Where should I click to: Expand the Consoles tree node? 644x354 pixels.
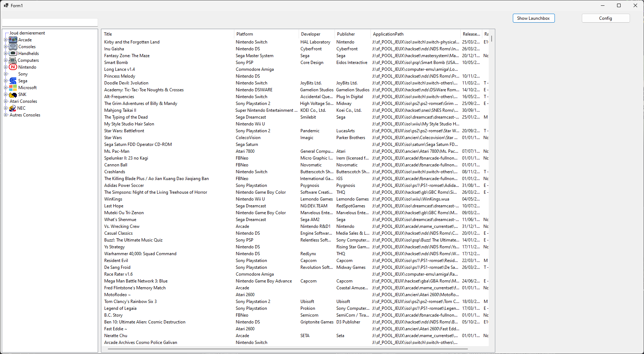point(6,47)
